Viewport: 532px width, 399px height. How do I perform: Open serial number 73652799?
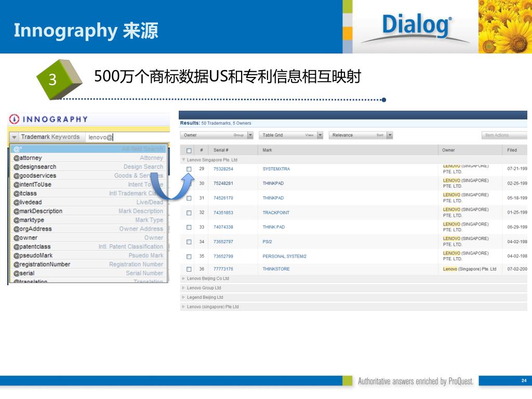coord(223,257)
